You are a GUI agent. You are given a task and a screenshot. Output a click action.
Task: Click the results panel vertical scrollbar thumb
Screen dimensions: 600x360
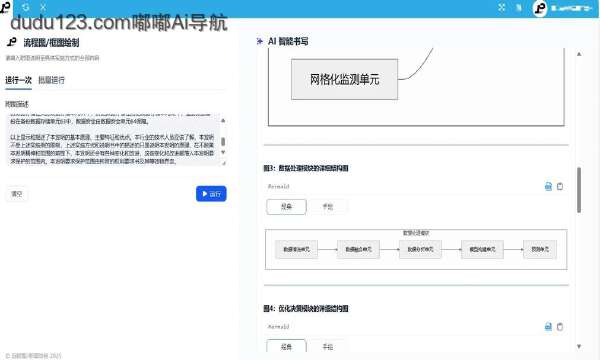579,190
